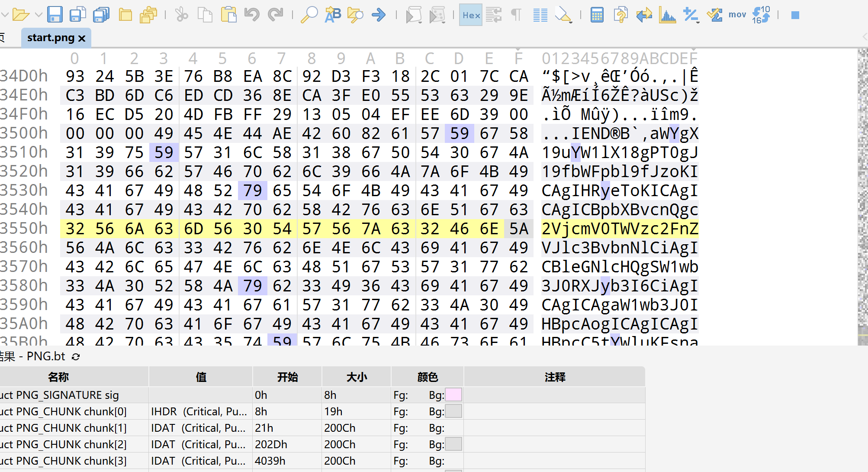This screenshot has width=868, height=472.
Task: Click the selected byte 5A in row 3550h
Action: [518, 229]
